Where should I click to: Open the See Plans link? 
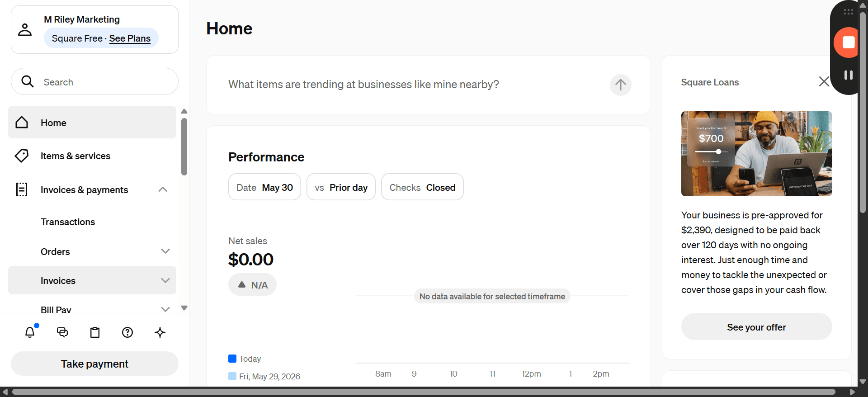tap(130, 38)
